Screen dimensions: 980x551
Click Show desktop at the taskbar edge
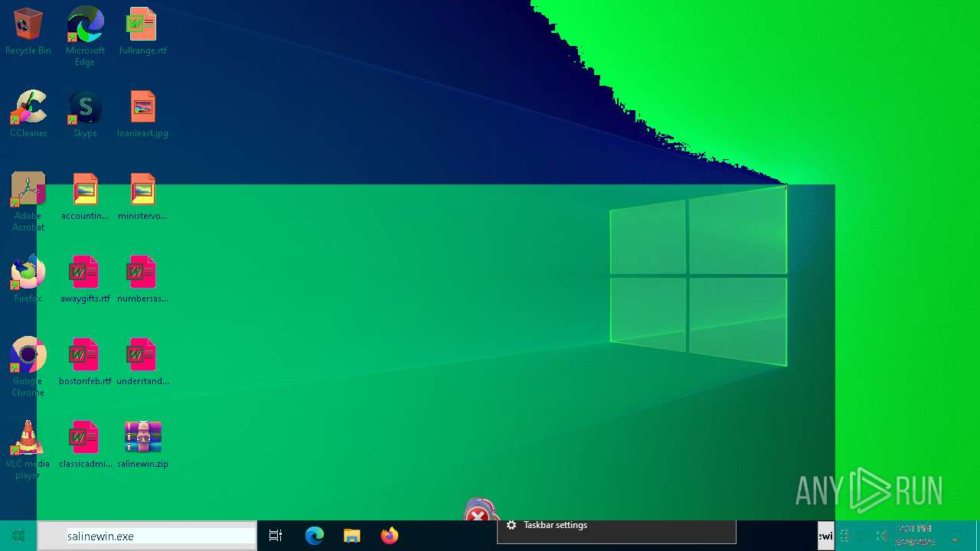pos(978,536)
